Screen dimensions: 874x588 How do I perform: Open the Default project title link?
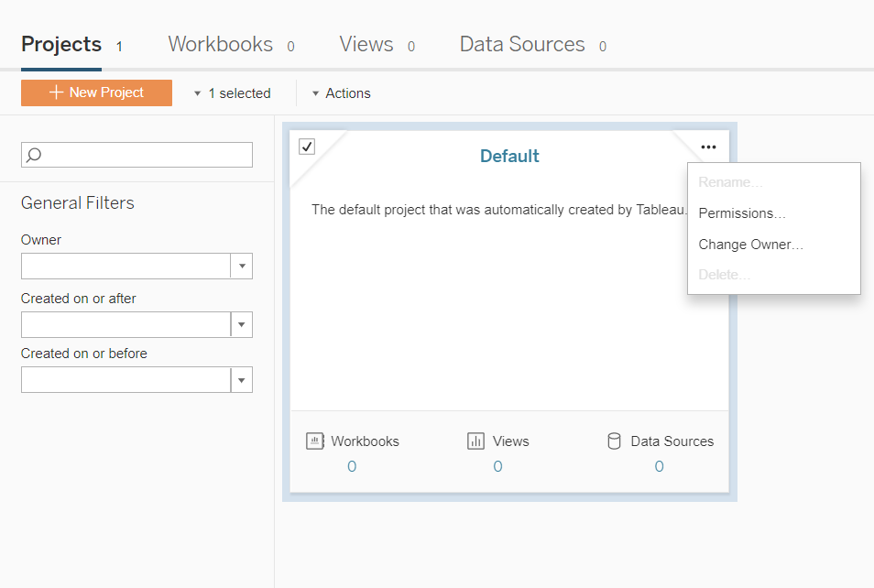(509, 157)
